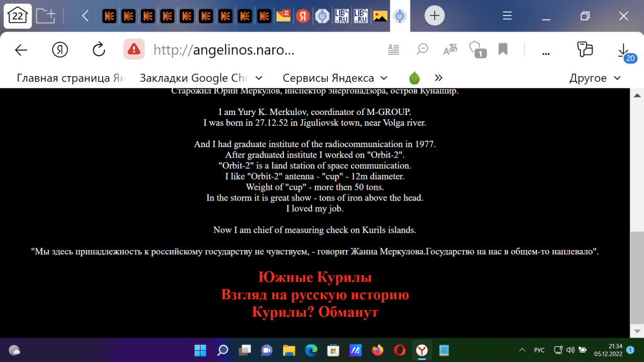Open the Другое bookmarks dropdown
644x362 pixels.
pos(595,78)
